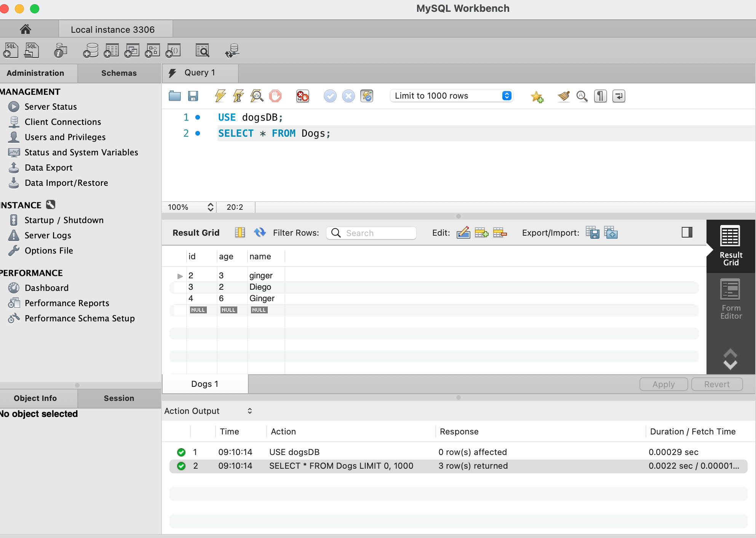Commit transaction checkmark icon
This screenshot has height=538, width=756.
tap(330, 96)
